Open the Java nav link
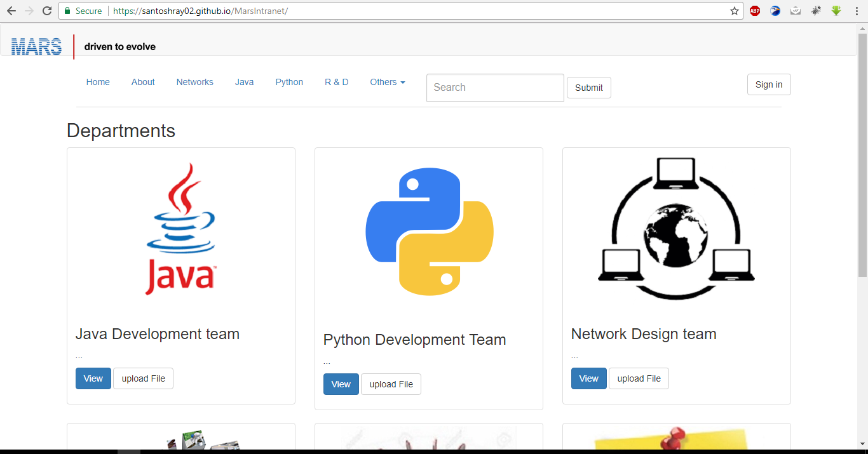868x454 pixels. pyautogui.click(x=244, y=82)
